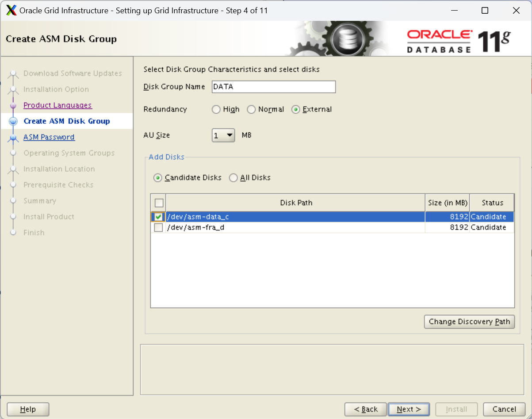Click size 8192 of asm-fra_d row
532x419 pixels.
pos(448,227)
